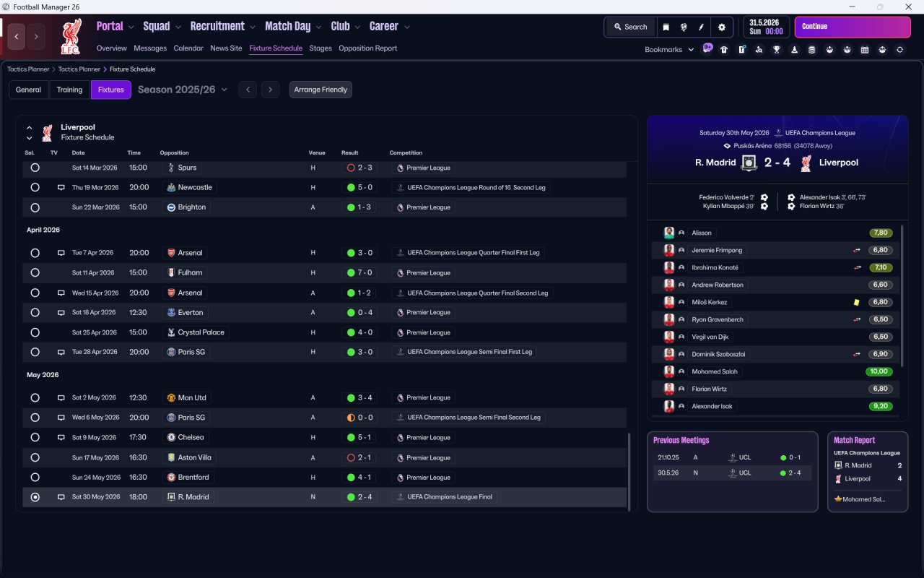Click the bookmark icon beside Search
Image resolution: width=924 pixels, height=578 pixels.
[x=666, y=27]
